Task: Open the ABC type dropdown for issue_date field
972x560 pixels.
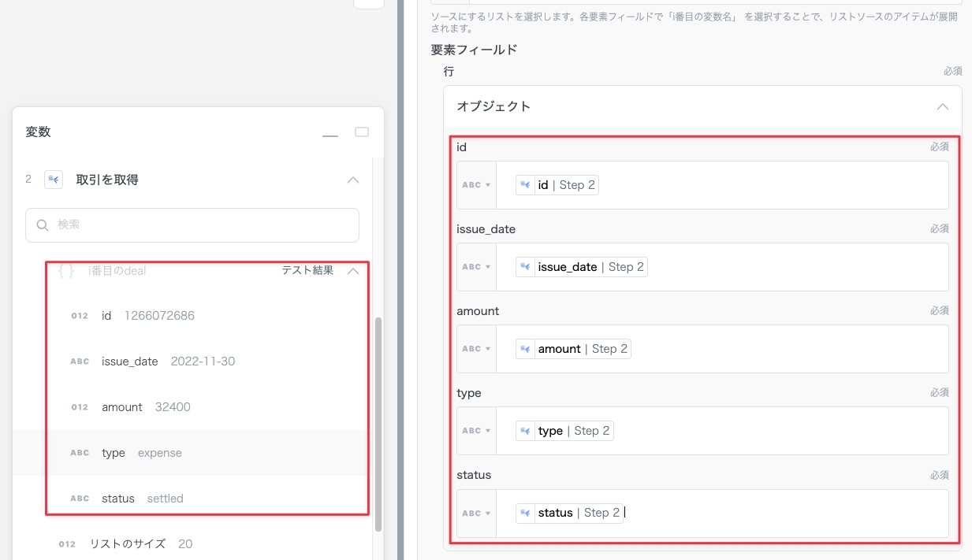Action: 476,267
